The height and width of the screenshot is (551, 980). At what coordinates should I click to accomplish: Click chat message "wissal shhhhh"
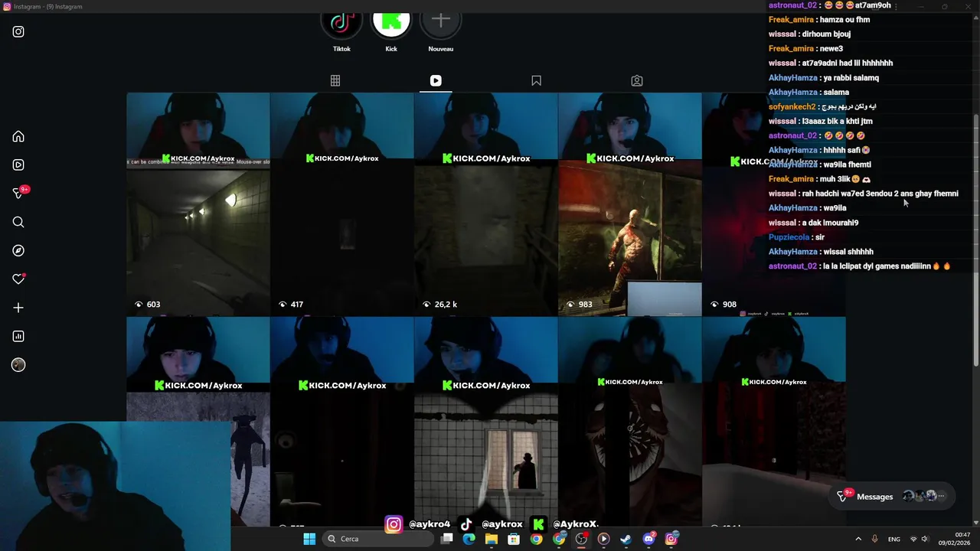coord(848,252)
